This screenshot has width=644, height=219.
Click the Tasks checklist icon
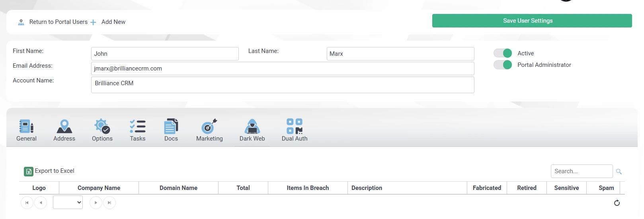137,127
